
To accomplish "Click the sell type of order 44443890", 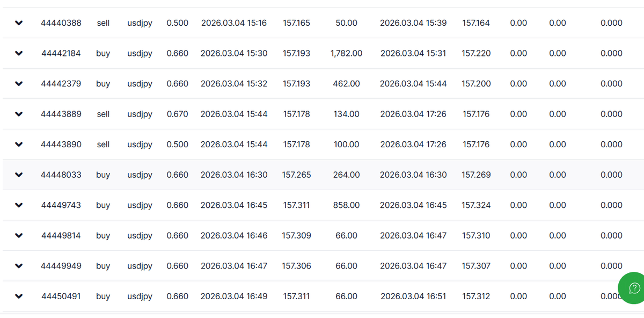I will (103, 144).
